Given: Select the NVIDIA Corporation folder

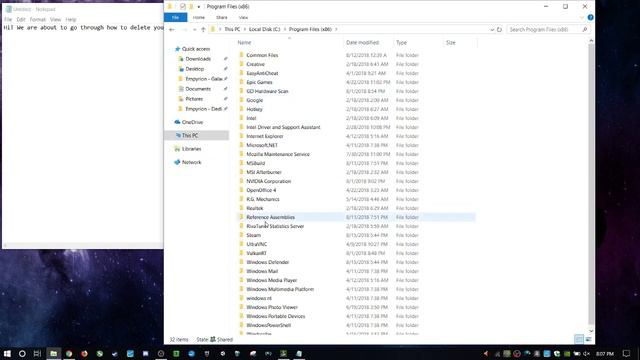Looking at the screenshot, I should [269, 181].
